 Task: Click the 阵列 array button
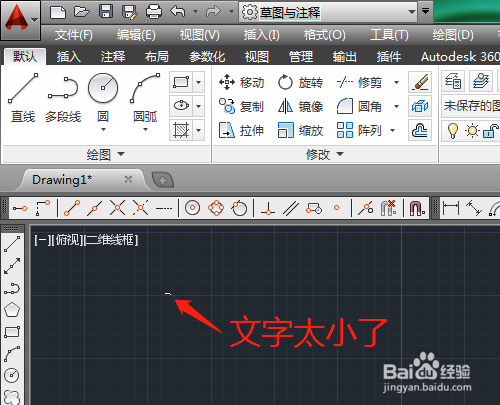pos(359,130)
